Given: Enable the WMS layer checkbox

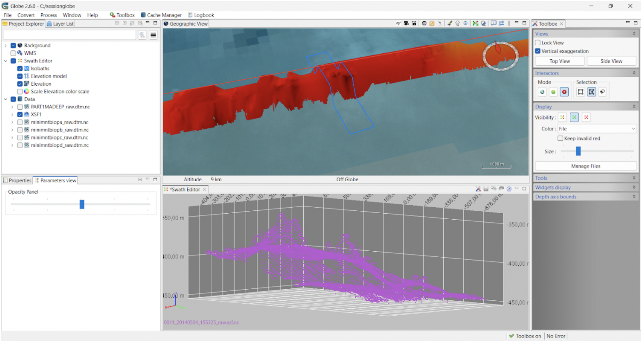Looking at the screenshot, I should 13,53.
